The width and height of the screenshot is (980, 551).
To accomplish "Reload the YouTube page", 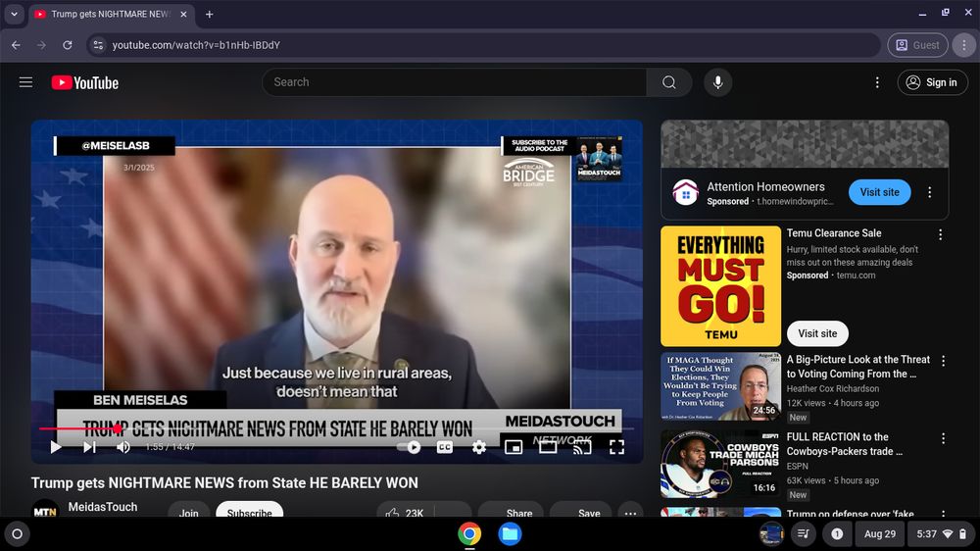I will point(68,45).
